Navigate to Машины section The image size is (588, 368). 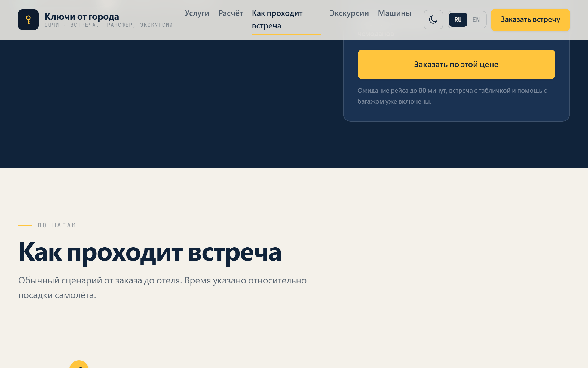(394, 13)
